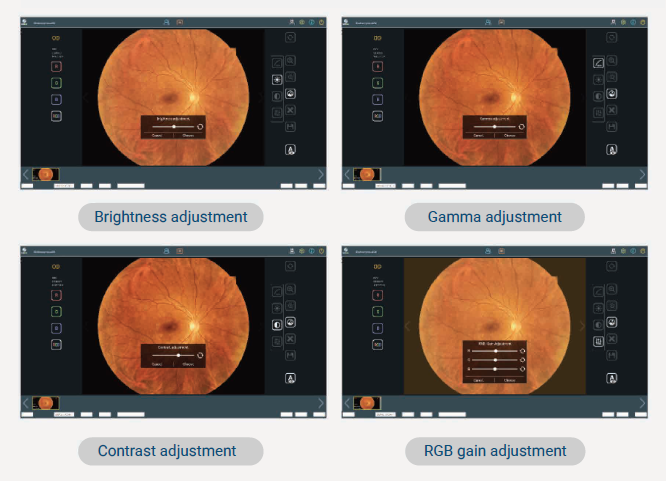The image size is (666, 481).
Task: Click the highlighted contrast icon in Contrast panel
Action: pos(277,325)
